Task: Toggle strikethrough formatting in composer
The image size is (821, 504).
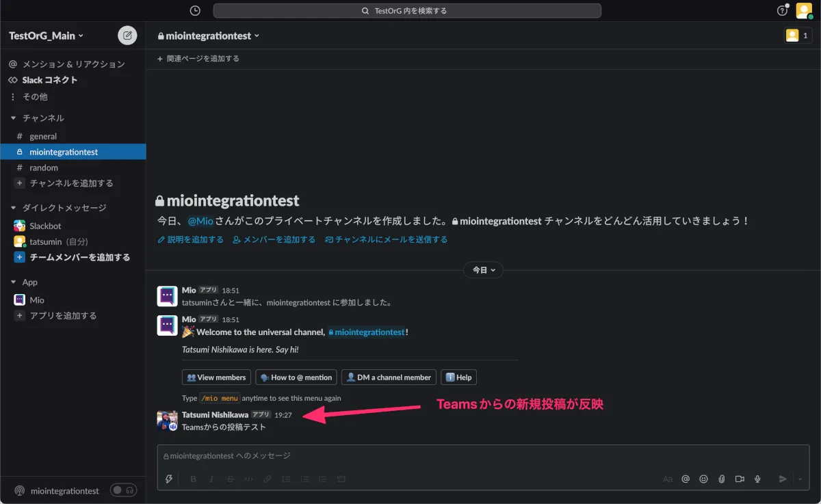Action: coord(230,479)
